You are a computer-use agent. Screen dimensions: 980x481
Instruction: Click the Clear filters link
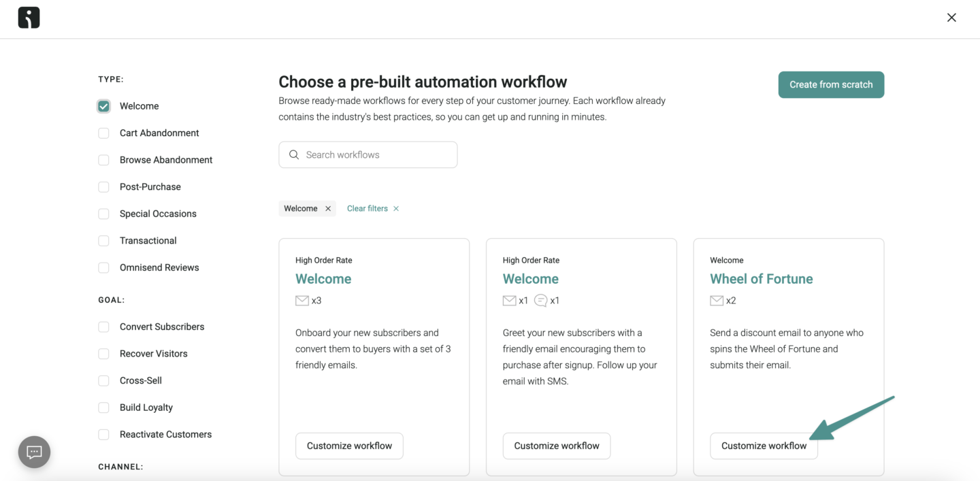pyautogui.click(x=367, y=209)
